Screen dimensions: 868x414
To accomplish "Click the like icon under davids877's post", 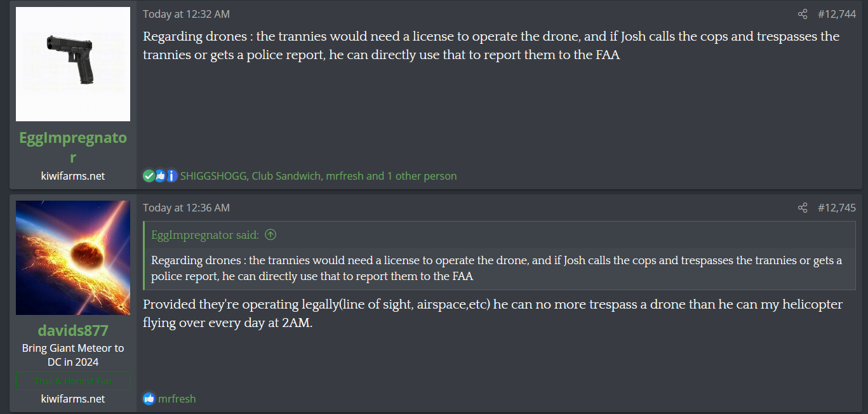I will [149, 399].
